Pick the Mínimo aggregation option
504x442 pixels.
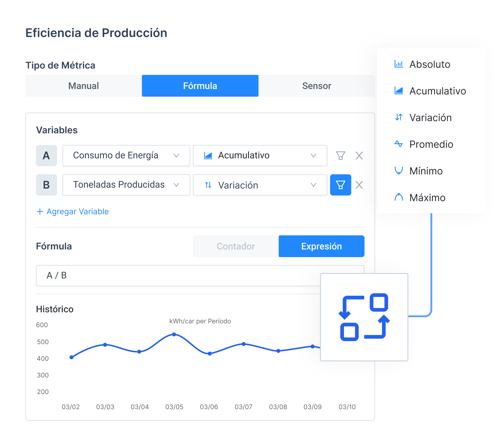point(426,171)
